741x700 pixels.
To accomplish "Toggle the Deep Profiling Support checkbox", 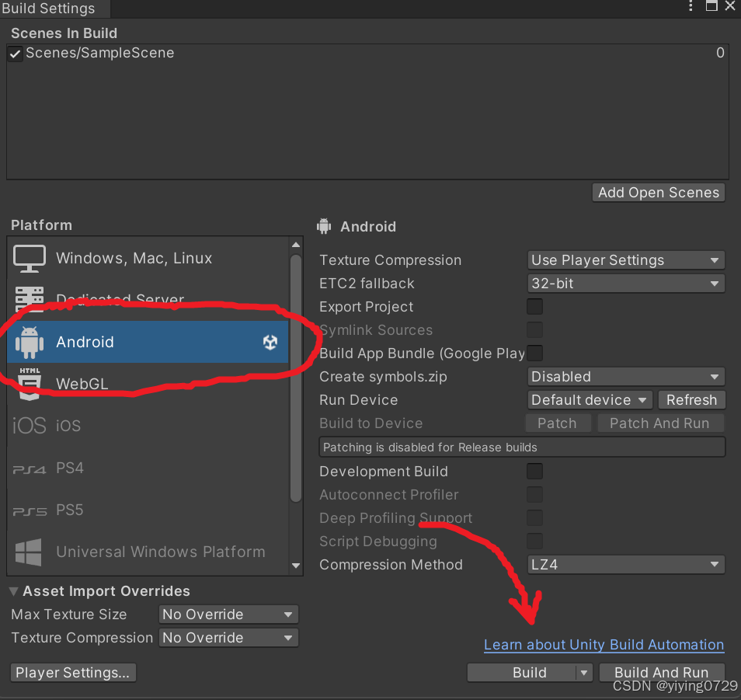I will (534, 517).
